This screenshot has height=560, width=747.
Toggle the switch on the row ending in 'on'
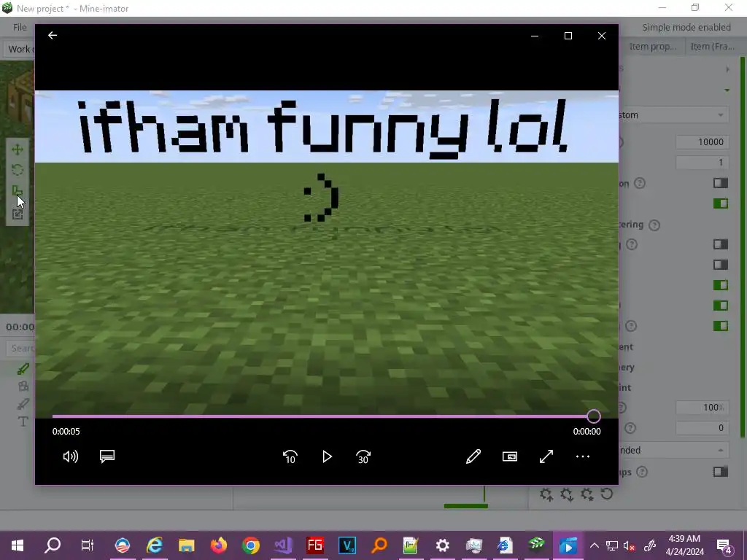[x=720, y=183]
